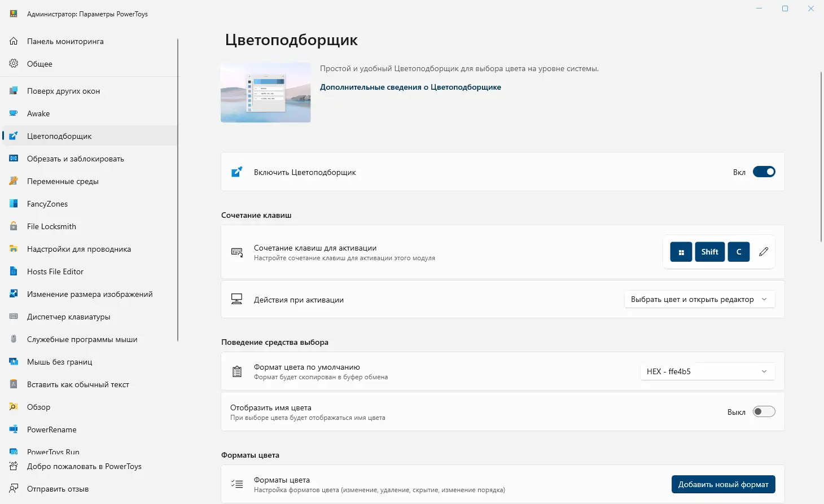Select Обрезать и заблокировать in sidebar
This screenshot has height=504, width=824.
[75, 159]
